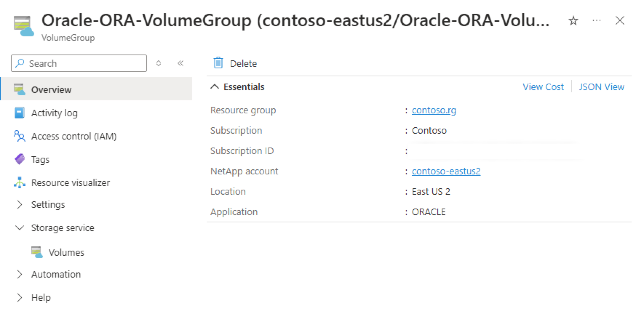The width and height of the screenshot is (644, 319).
Task: Click the VolumeGroup resource icon in header
Action: [24, 26]
